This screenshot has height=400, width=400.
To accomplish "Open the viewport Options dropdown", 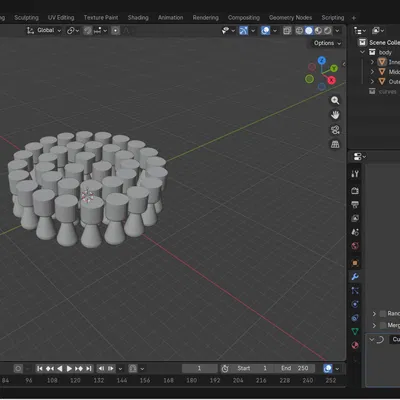I will pyautogui.click(x=327, y=43).
